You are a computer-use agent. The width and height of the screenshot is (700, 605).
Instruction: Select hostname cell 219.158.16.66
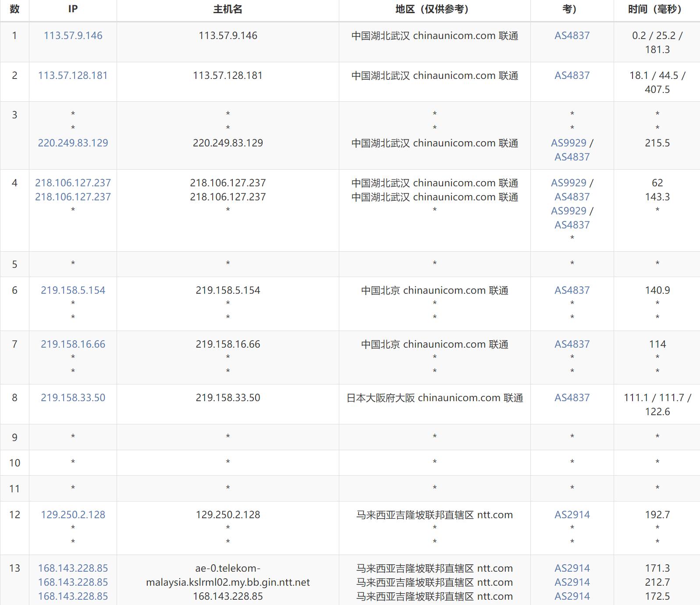coord(228,344)
